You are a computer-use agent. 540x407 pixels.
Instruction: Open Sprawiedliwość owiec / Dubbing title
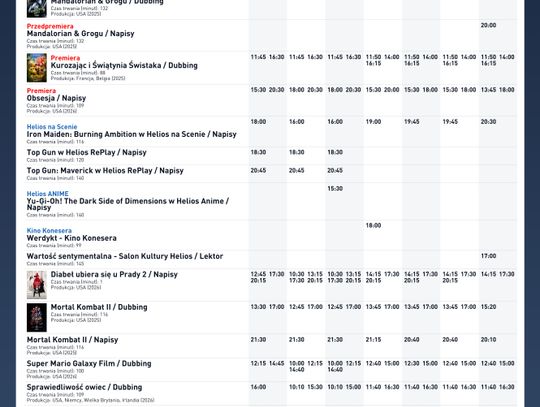point(84,387)
